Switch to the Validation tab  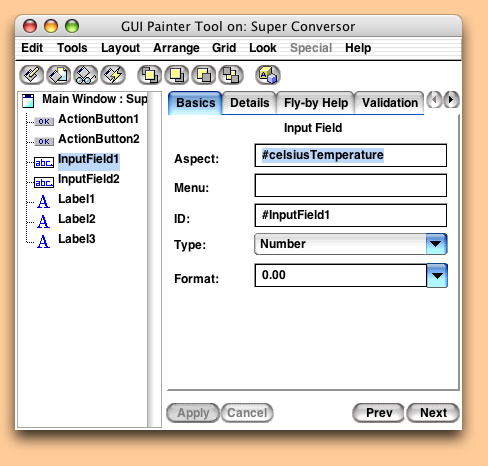point(390,103)
